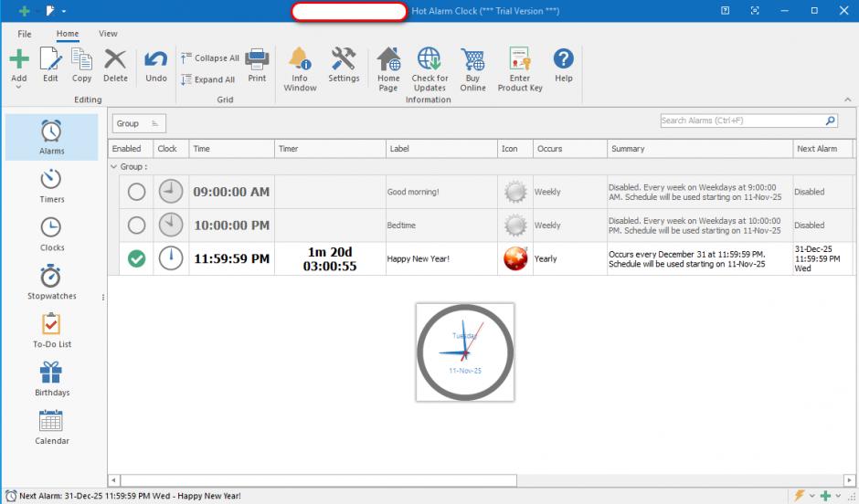Click the status bar lightning bolt icon
859x504 pixels.
click(800, 496)
